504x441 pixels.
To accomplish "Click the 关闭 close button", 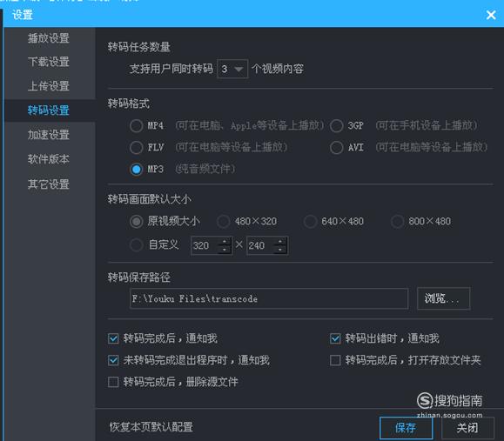I will click(467, 428).
